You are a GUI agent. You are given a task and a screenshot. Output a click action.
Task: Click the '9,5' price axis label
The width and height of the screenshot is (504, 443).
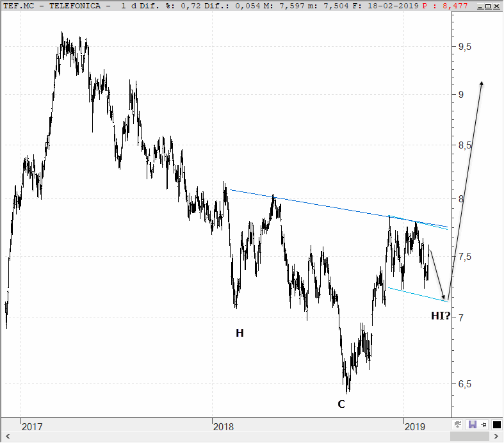tap(464, 47)
